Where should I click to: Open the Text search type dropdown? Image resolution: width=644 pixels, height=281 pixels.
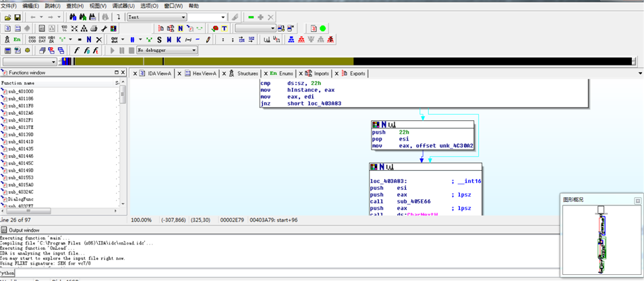point(157,18)
